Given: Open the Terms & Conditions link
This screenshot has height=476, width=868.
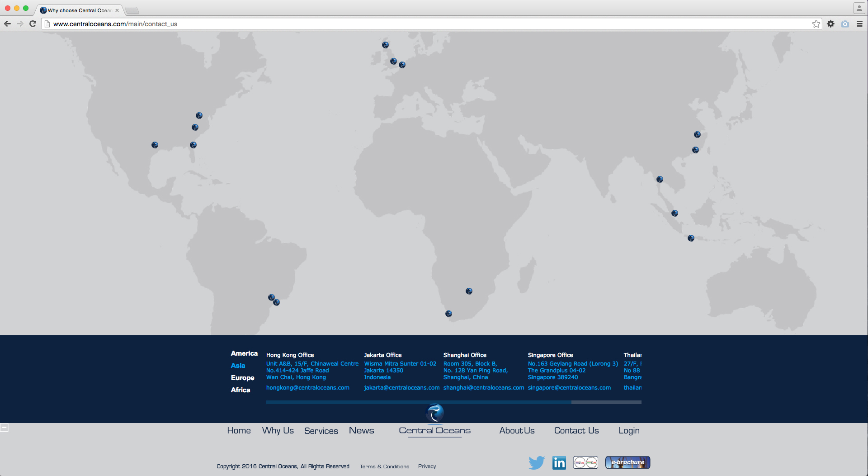Looking at the screenshot, I should (384, 466).
